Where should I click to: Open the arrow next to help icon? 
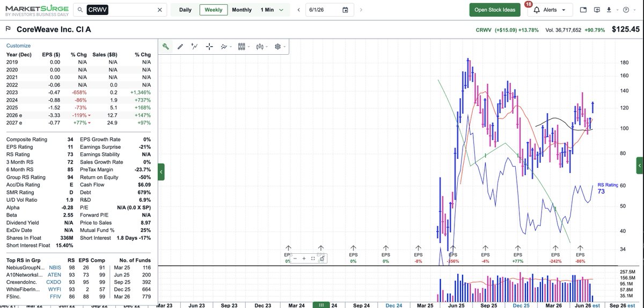coord(634,10)
